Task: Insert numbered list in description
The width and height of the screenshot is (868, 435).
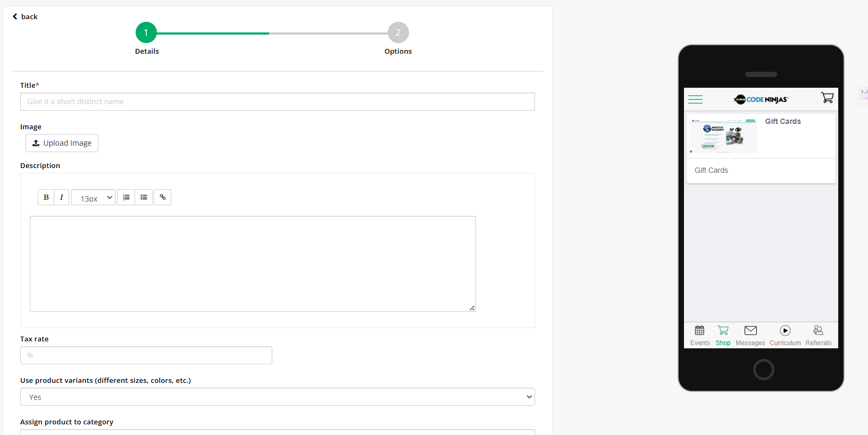Action: (126, 197)
